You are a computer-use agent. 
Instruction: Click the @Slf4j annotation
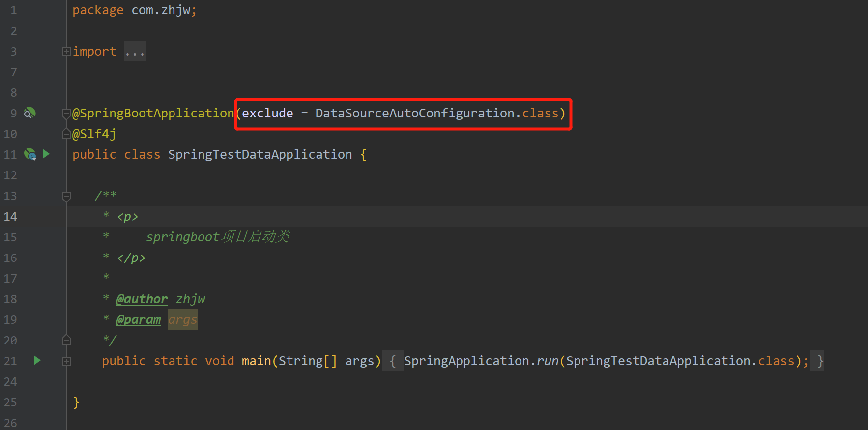tap(94, 134)
